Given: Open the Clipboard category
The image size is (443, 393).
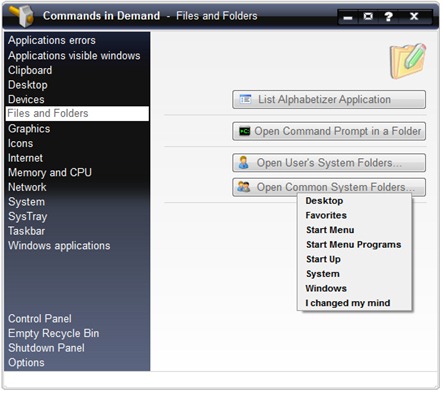Looking at the screenshot, I should [30, 70].
